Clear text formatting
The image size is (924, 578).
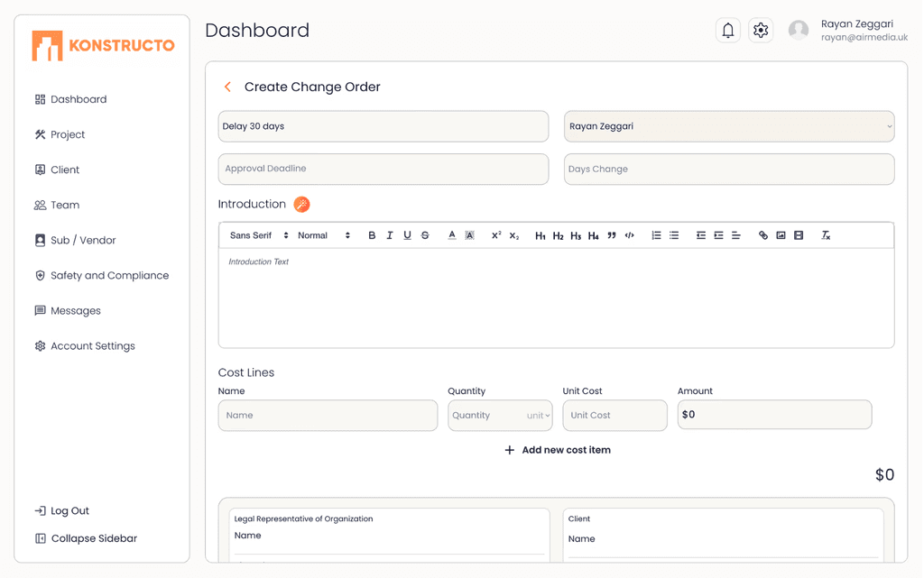826,235
